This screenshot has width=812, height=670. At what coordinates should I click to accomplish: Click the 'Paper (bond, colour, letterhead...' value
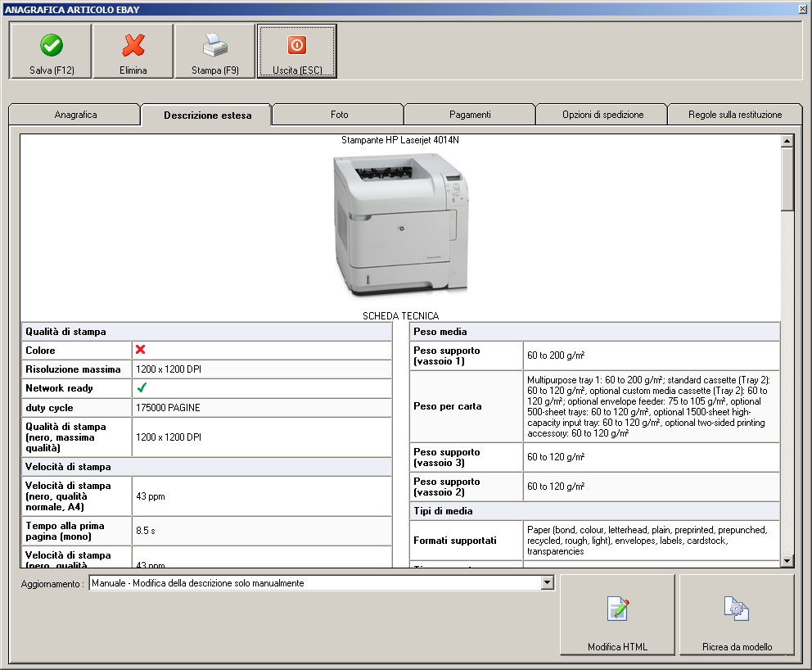[x=647, y=541]
